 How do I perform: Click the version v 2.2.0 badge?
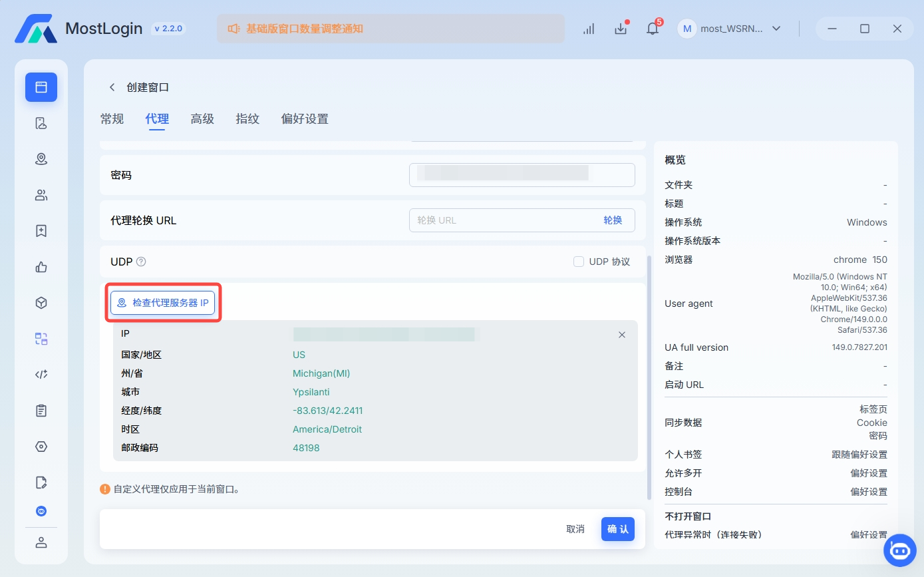(168, 29)
